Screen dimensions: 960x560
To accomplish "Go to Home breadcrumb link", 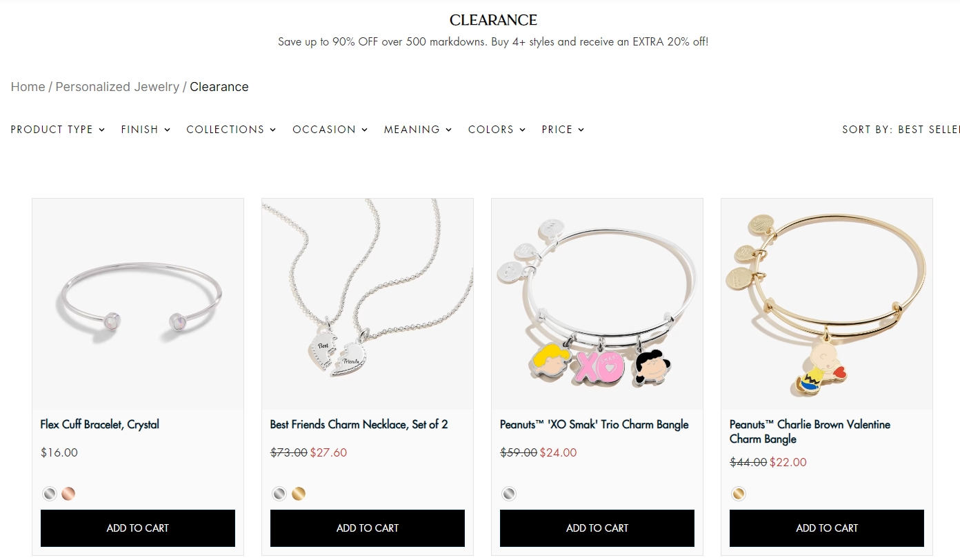I will [x=28, y=87].
